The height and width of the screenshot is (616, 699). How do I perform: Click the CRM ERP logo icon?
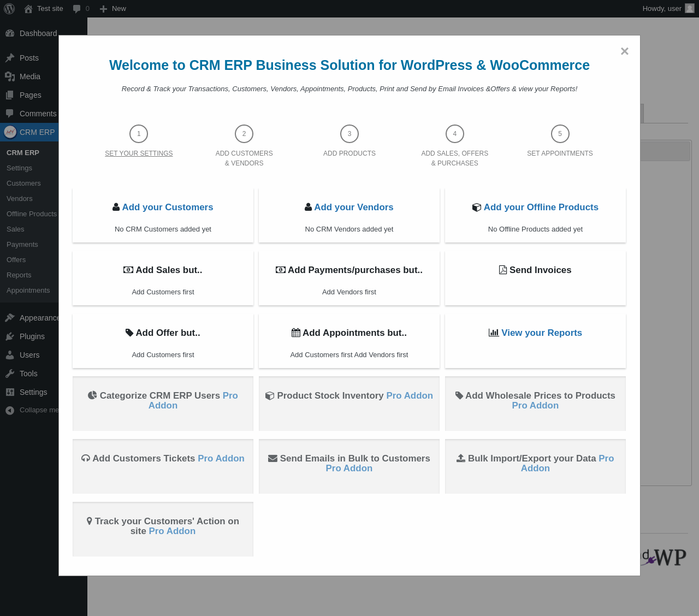pyautogui.click(x=10, y=132)
